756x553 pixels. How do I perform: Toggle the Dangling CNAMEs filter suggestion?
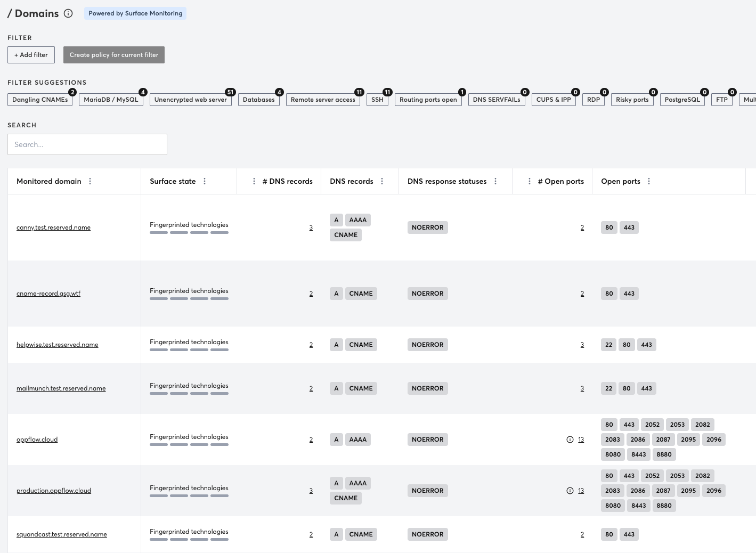[40, 100]
